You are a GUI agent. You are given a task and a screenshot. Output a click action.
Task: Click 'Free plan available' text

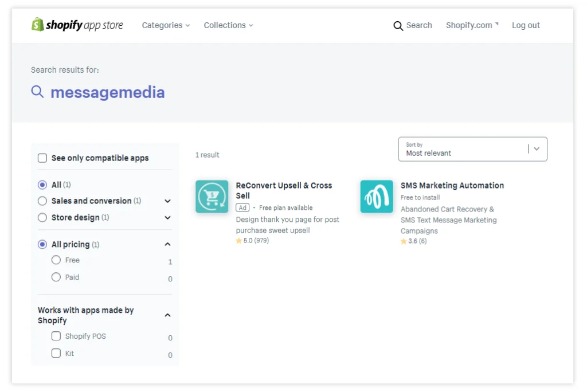click(x=285, y=208)
